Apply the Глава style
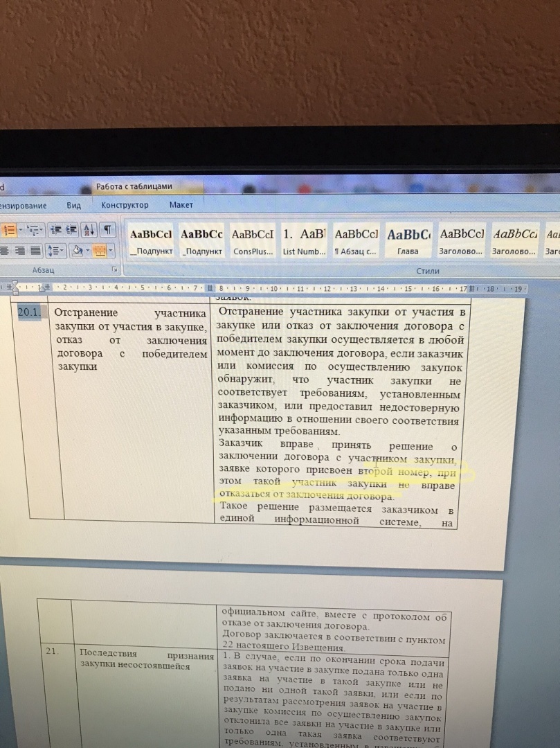Image resolution: width=560 pixels, height=748 pixels. pyautogui.click(x=408, y=241)
